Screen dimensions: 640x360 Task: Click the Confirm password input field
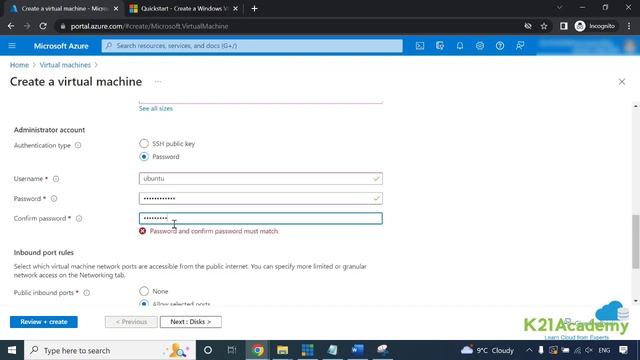pos(260,218)
